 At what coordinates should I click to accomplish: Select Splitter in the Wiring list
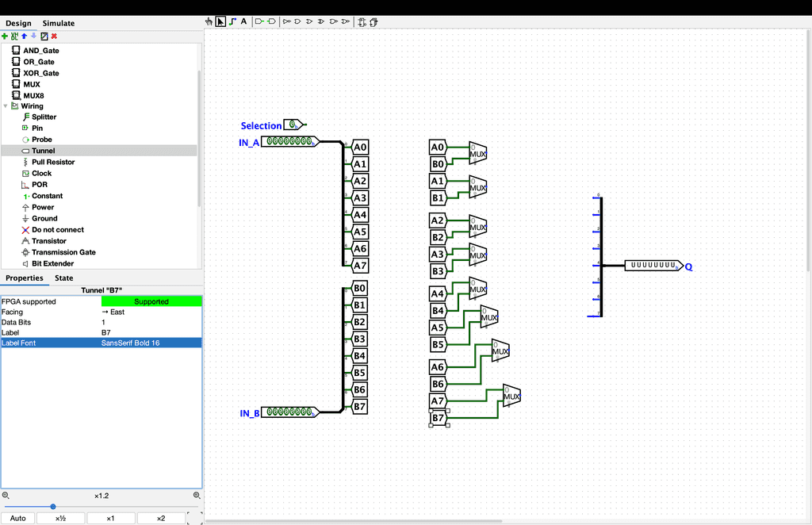pos(44,117)
